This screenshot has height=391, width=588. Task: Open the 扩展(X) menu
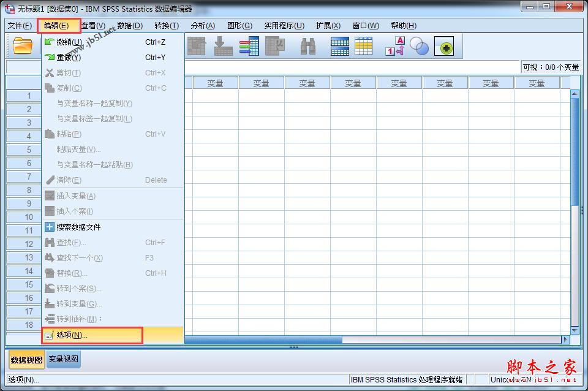point(328,26)
